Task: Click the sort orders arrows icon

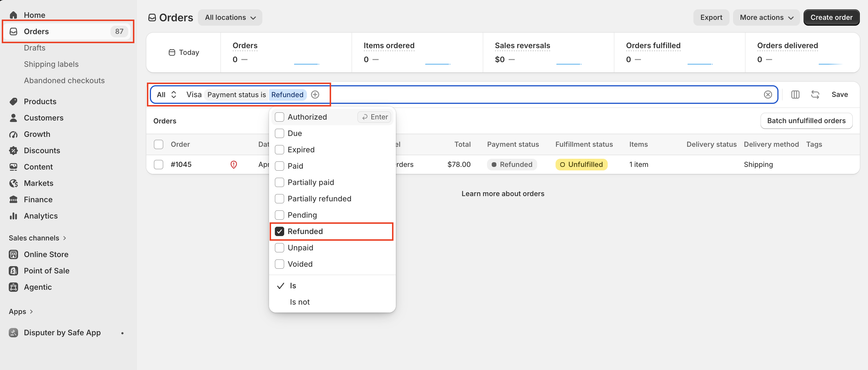Action: point(815,95)
